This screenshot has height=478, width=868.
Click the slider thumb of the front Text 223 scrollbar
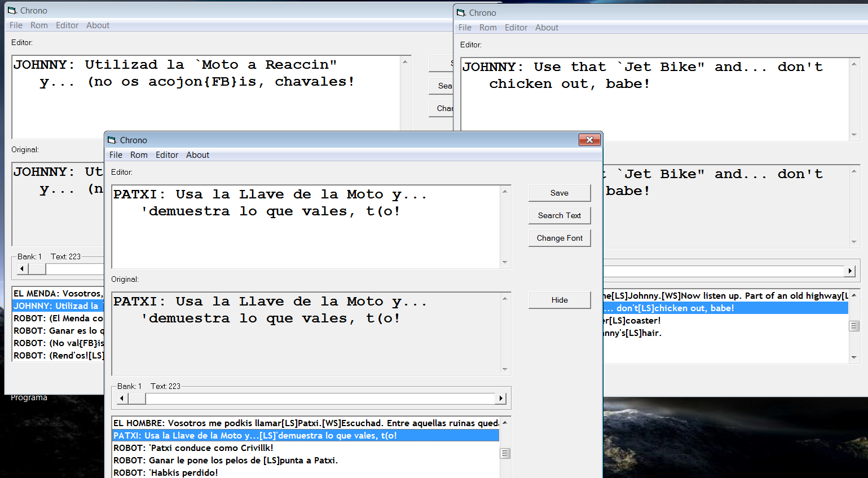coord(137,399)
